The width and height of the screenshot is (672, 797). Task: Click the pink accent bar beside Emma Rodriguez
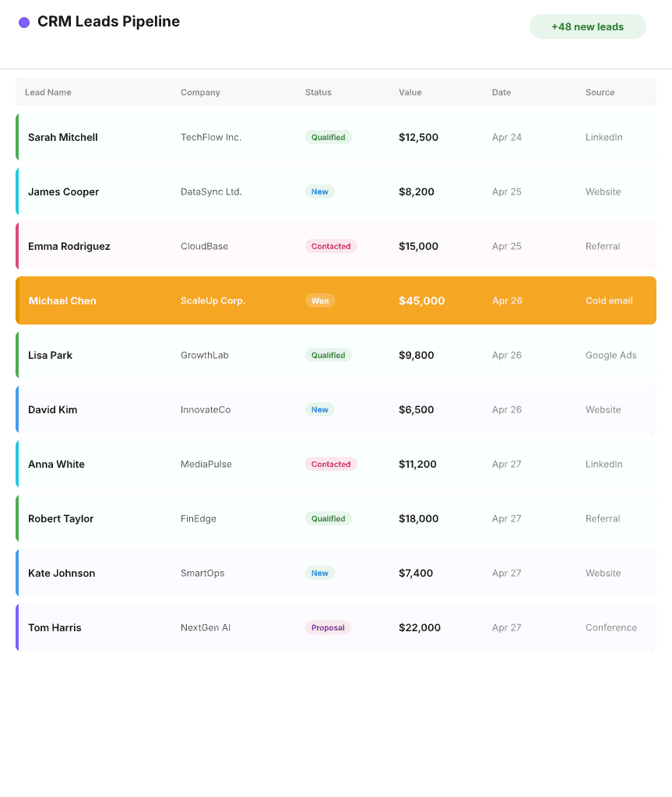click(18, 246)
